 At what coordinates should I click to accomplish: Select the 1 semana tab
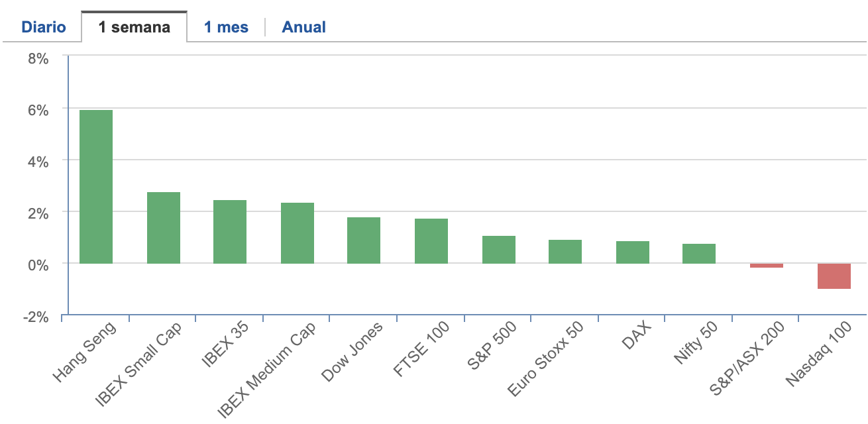click(134, 27)
